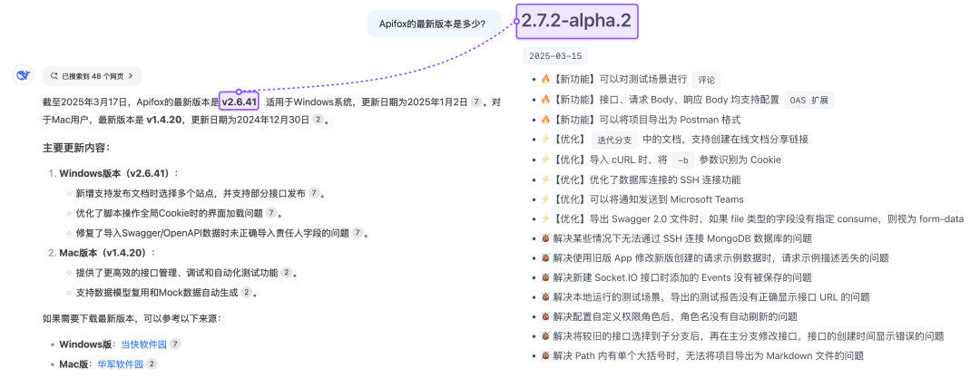Click the 迭代分支 inline code tag
The image size is (980, 378).
point(614,140)
